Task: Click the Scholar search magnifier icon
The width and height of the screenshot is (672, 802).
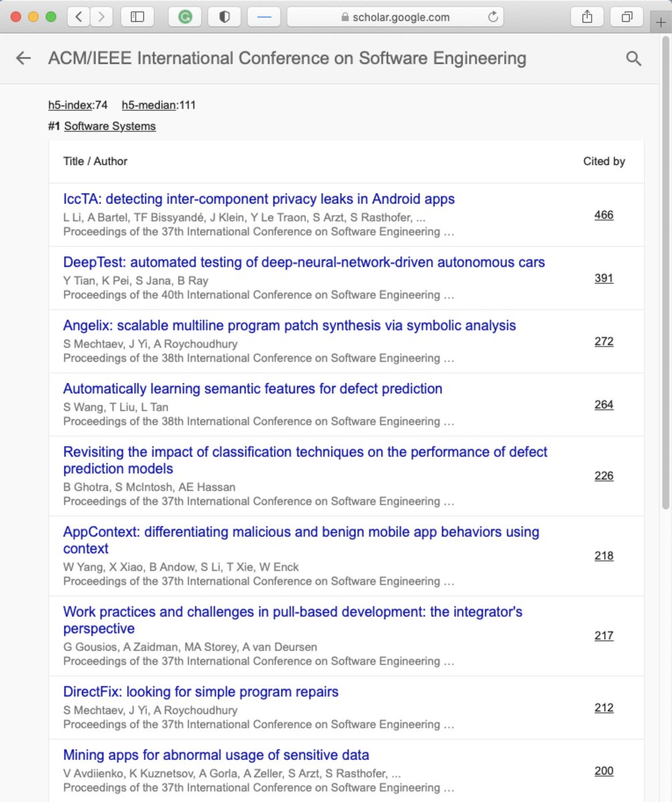Action: (633, 59)
